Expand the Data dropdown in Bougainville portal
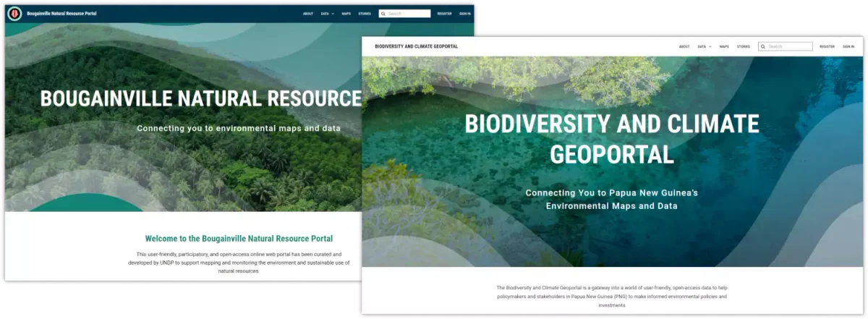 click(327, 13)
